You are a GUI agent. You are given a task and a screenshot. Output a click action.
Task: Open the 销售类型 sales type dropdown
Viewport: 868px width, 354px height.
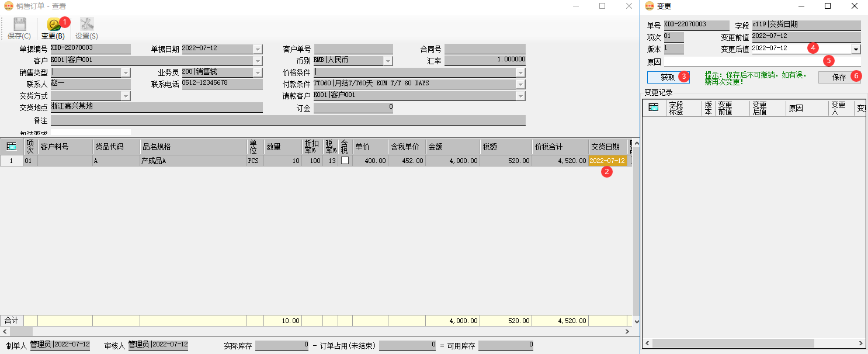click(x=126, y=71)
